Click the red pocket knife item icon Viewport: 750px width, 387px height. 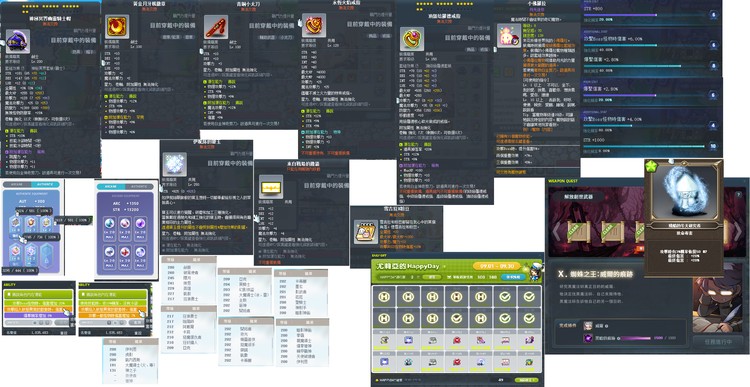[216, 26]
